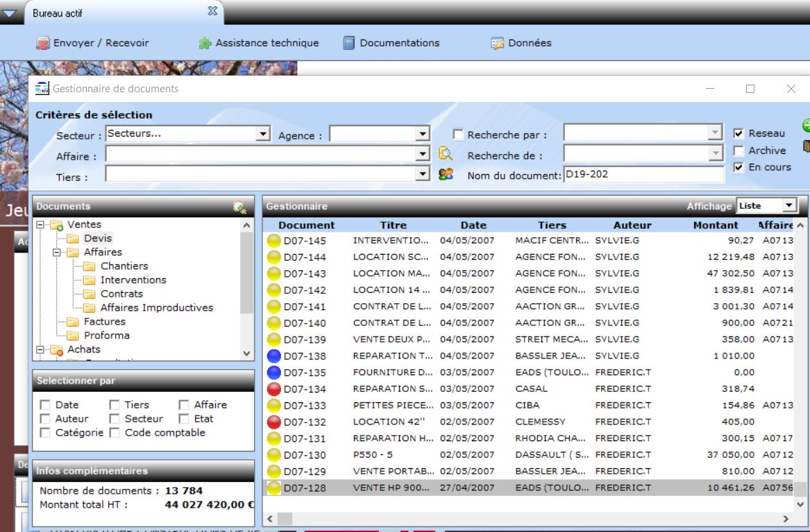Click search icon in Documents panel header
810x532 pixels.
(x=239, y=207)
